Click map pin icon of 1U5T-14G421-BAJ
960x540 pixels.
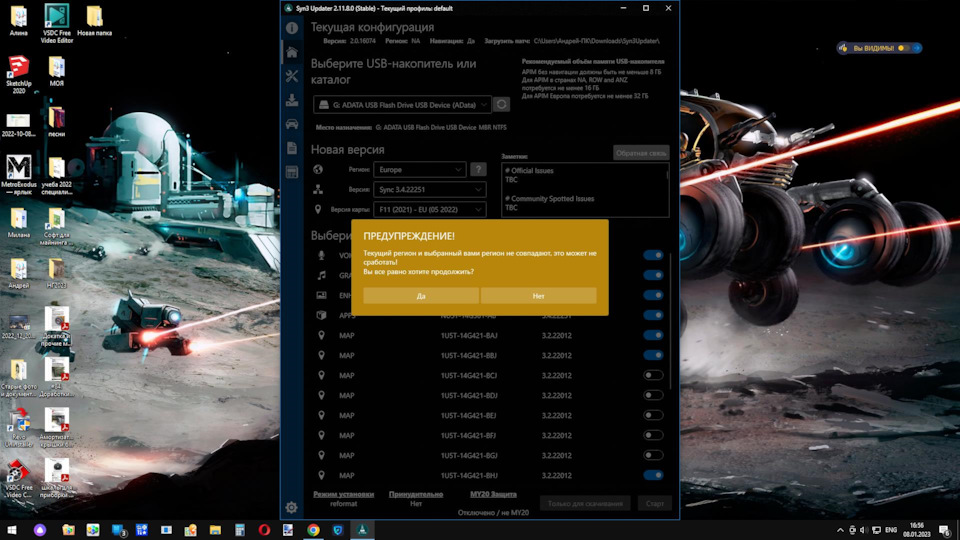click(x=321, y=336)
